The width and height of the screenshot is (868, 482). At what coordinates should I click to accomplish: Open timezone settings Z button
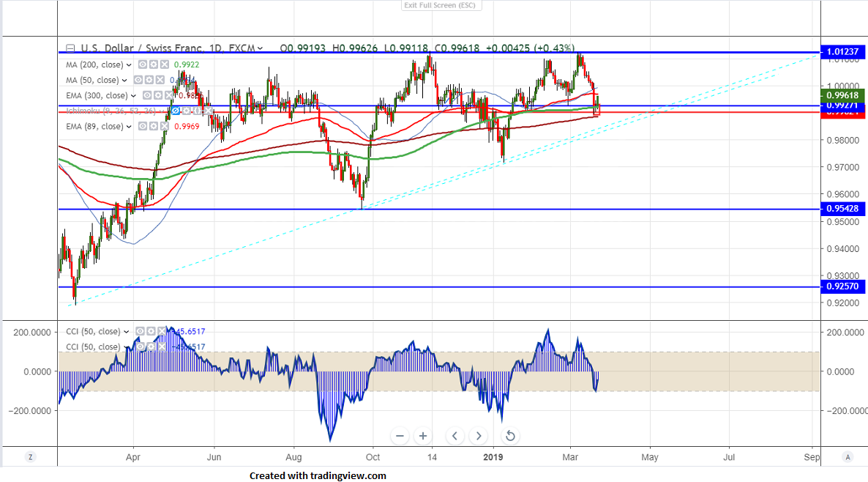point(31,457)
